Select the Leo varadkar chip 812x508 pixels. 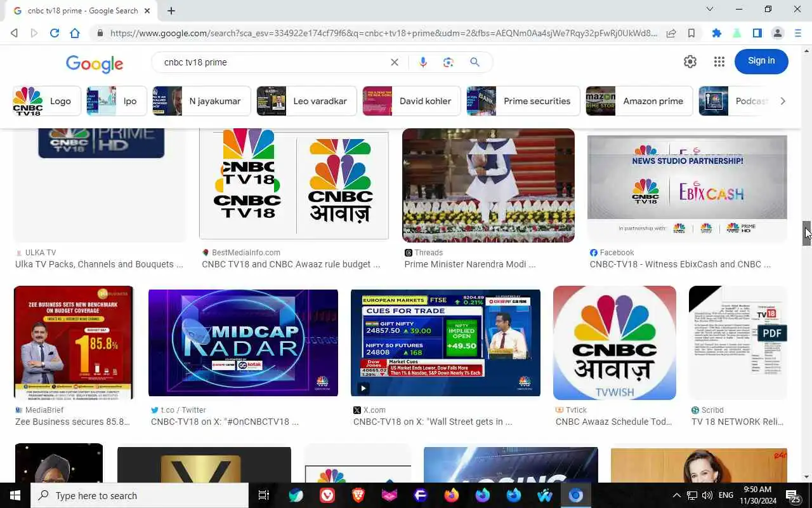(x=306, y=101)
